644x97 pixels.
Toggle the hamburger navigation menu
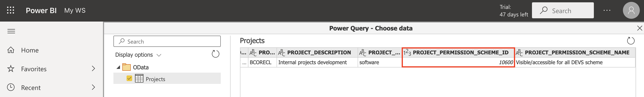click(x=11, y=31)
